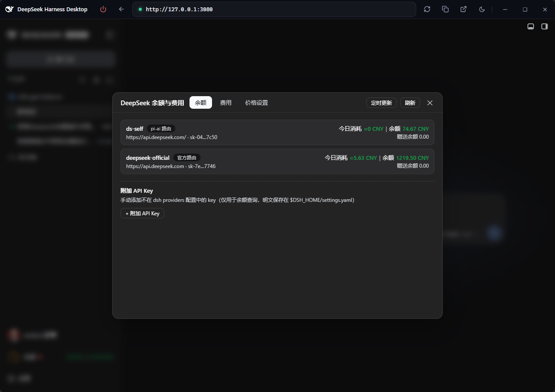Image resolution: width=555 pixels, height=392 pixels.
Task: Click the DeepSeek Harness whale logo
Action: (x=9, y=9)
